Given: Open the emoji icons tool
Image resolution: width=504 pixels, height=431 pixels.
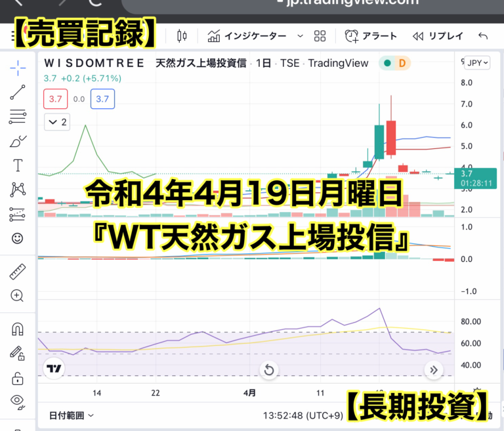Looking at the screenshot, I should coord(17,238).
